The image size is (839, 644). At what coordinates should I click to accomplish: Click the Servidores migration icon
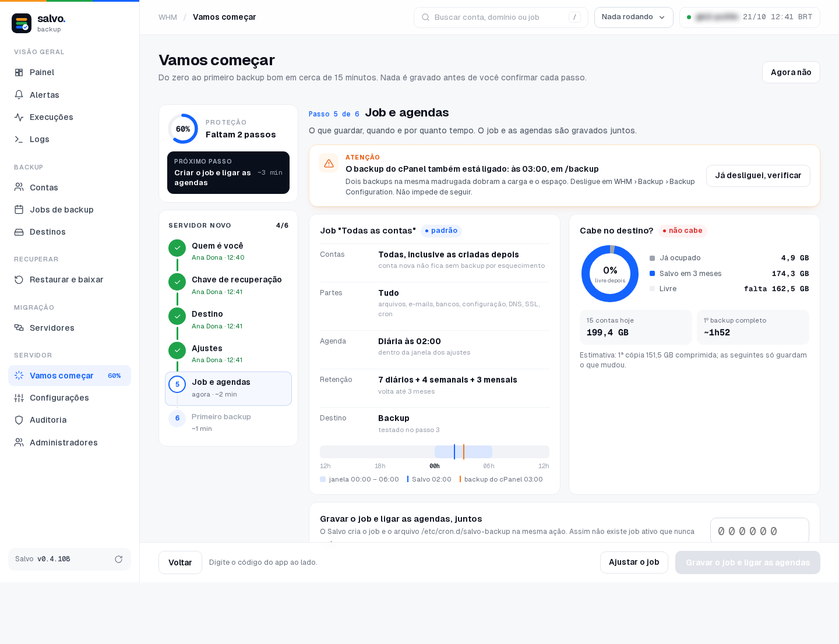pos(19,328)
